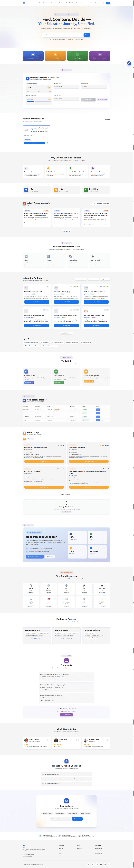
Task: Click the Merit Calculator tool icon
Action: [x=26, y=371]
